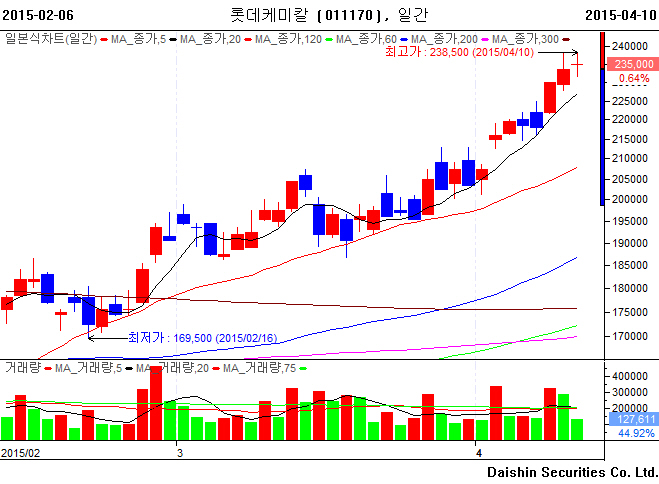Select the MA_종가,200 legend entry
659x484 pixels.
coord(444,39)
